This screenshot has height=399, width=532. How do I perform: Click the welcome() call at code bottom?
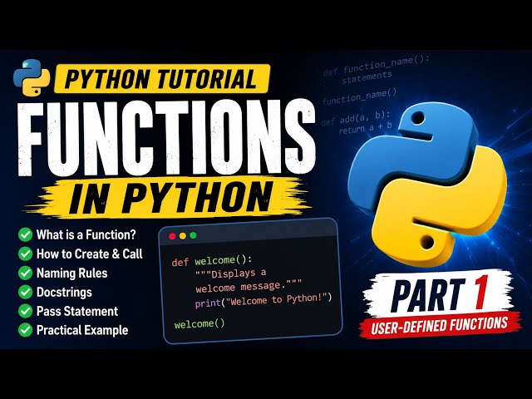coord(199,323)
